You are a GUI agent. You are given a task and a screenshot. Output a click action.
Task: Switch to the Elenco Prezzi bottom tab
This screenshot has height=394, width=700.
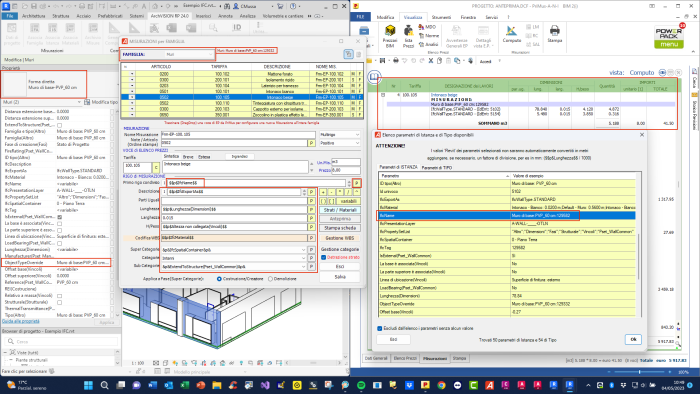(x=405, y=358)
